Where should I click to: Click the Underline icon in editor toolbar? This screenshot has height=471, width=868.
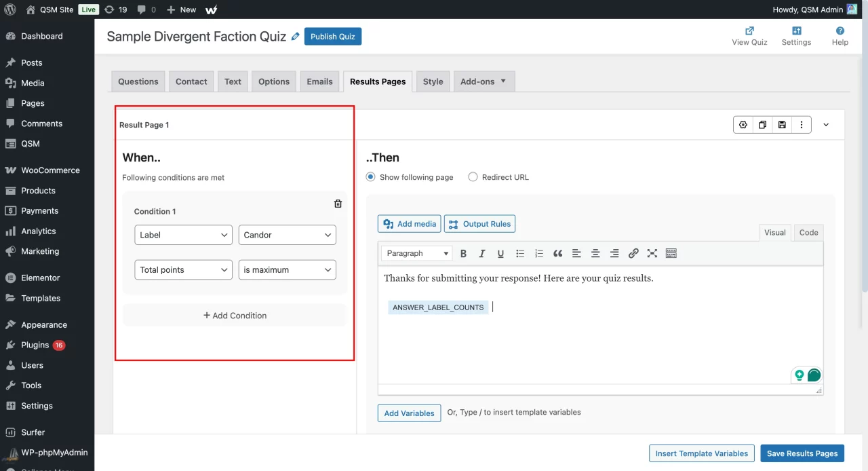point(500,253)
